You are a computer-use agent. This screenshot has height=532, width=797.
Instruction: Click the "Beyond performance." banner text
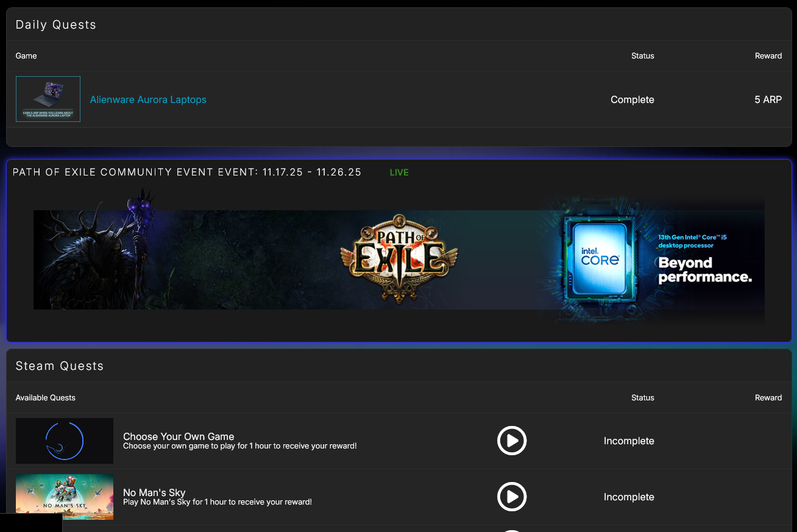(x=704, y=270)
